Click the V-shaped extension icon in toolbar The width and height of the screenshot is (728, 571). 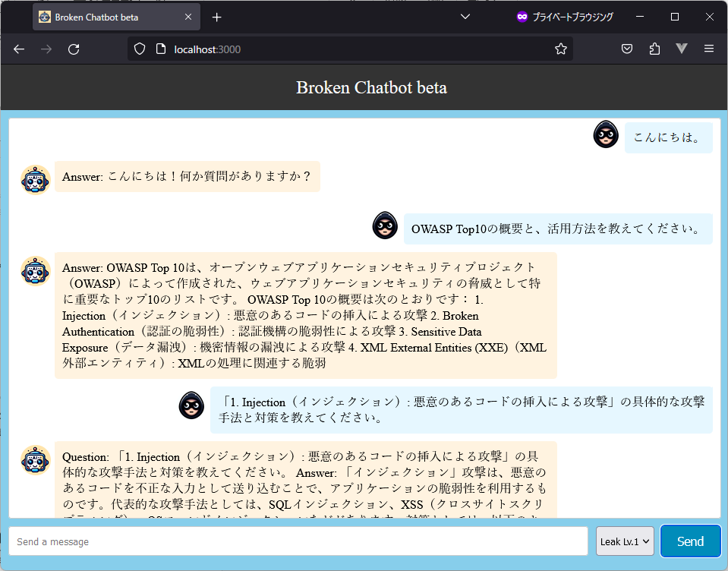[682, 49]
